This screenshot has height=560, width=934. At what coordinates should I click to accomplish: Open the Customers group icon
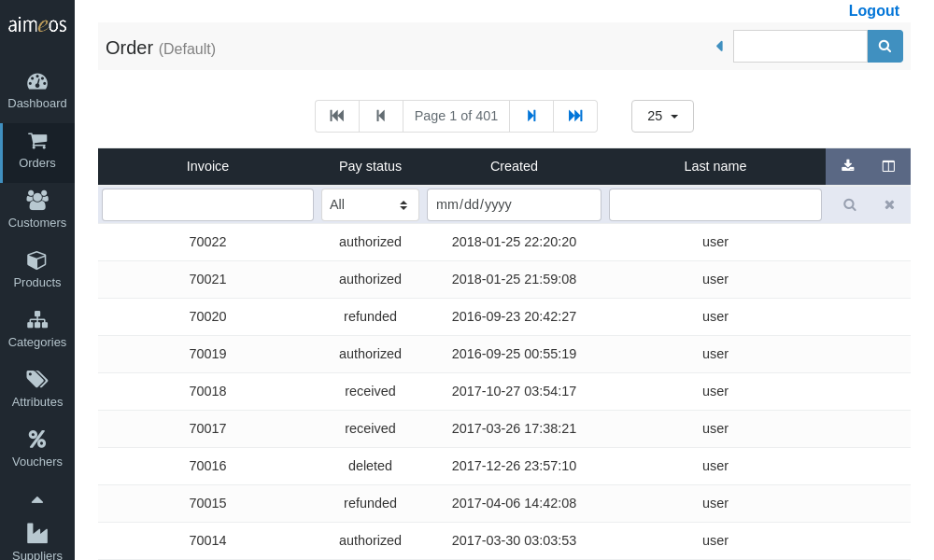click(x=37, y=201)
